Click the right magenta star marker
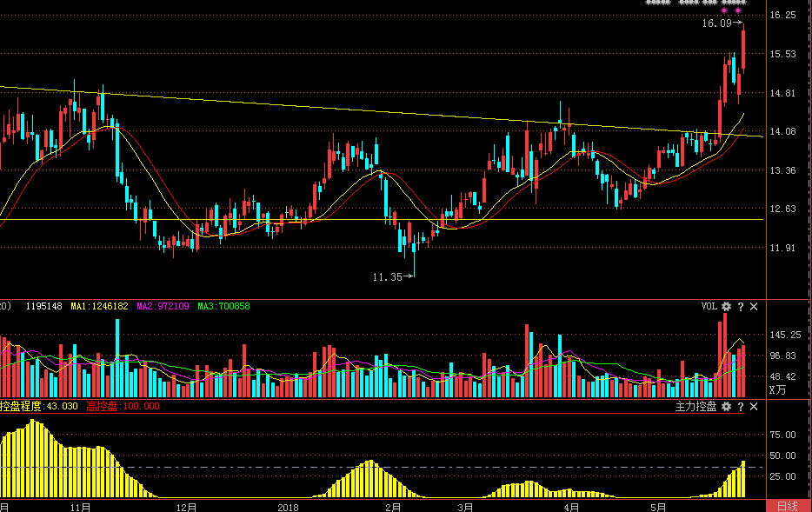The height and width of the screenshot is (512, 812). tap(739, 11)
